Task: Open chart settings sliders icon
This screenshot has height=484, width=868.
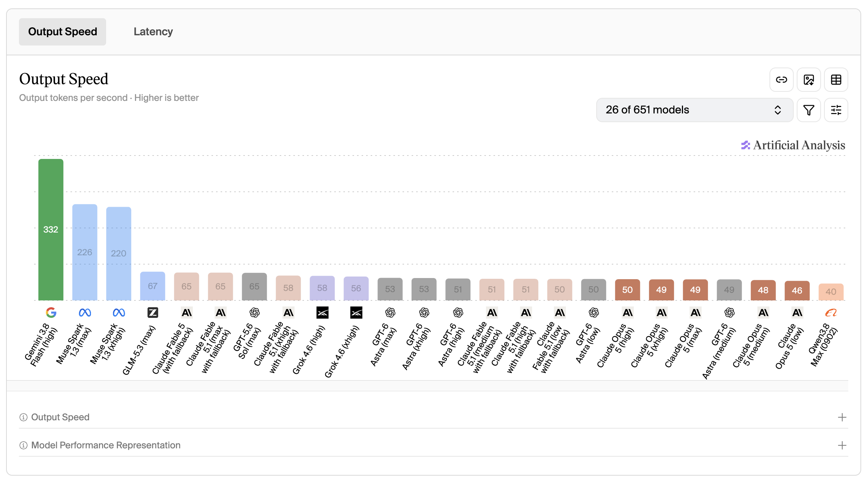Action: click(836, 110)
